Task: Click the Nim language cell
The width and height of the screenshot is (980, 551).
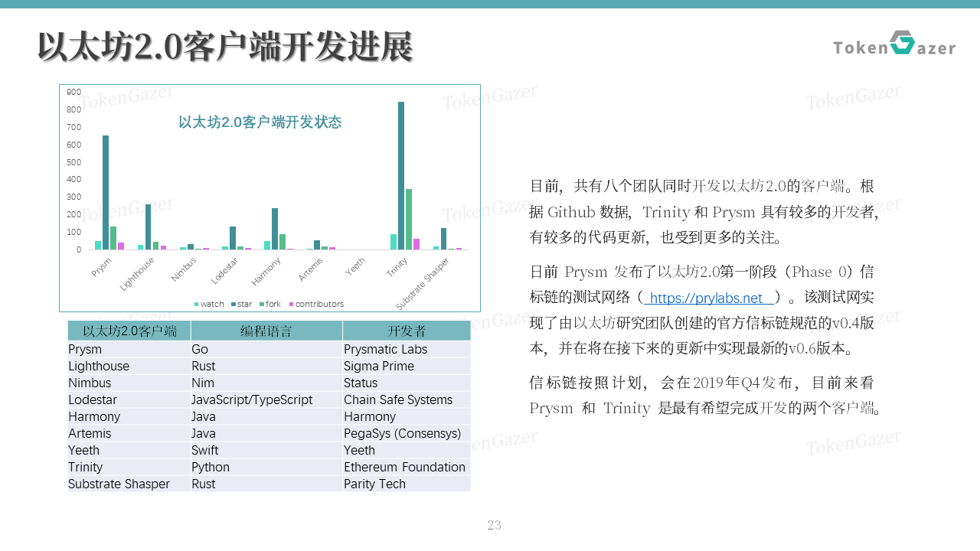Action: click(266, 383)
